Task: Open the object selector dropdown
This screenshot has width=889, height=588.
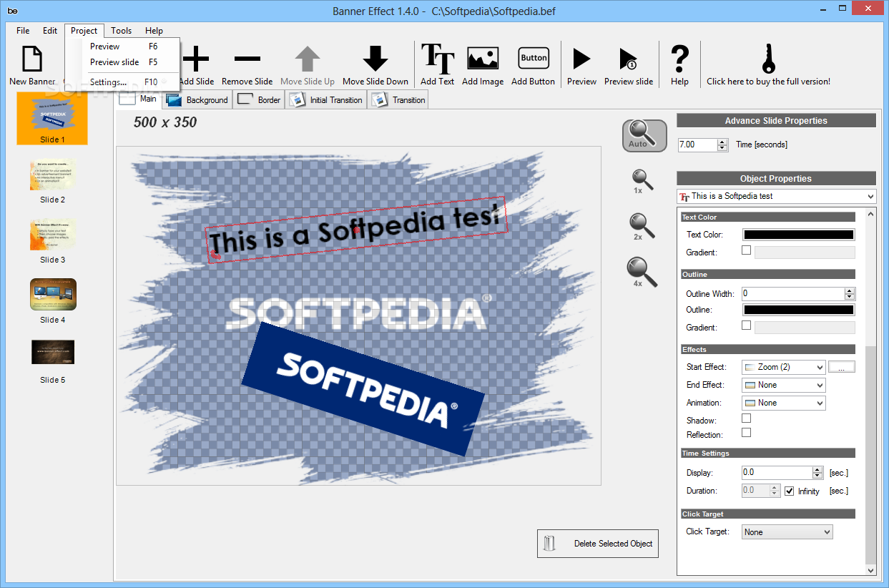Action: click(776, 196)
